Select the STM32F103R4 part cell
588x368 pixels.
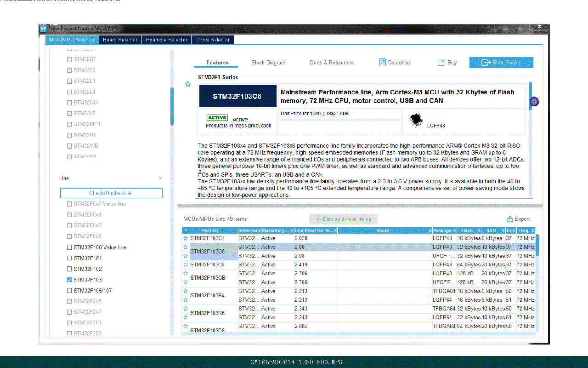[214, 295]
